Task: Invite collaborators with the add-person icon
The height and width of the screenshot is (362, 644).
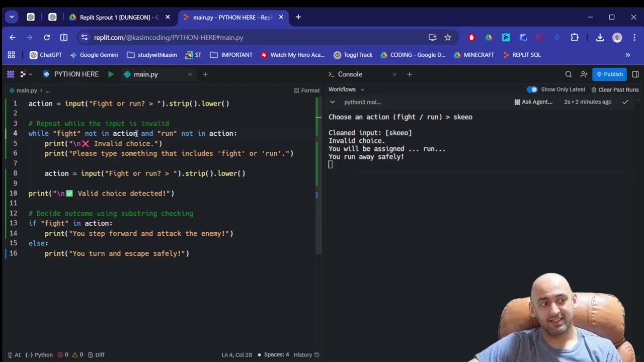Action: coord(584,74)
